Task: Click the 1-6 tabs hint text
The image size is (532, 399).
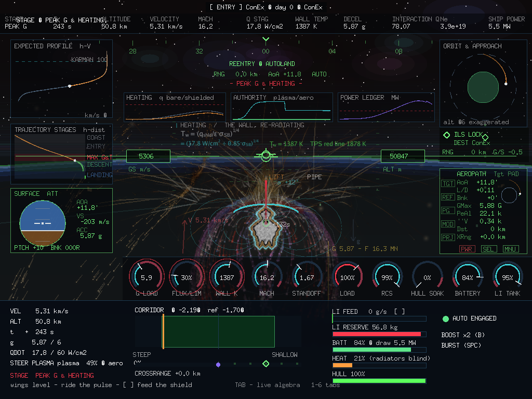Action: coord(325,385)
